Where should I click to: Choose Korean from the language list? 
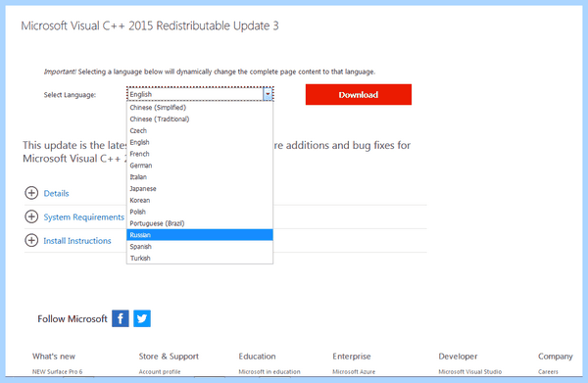click(200, 201)
